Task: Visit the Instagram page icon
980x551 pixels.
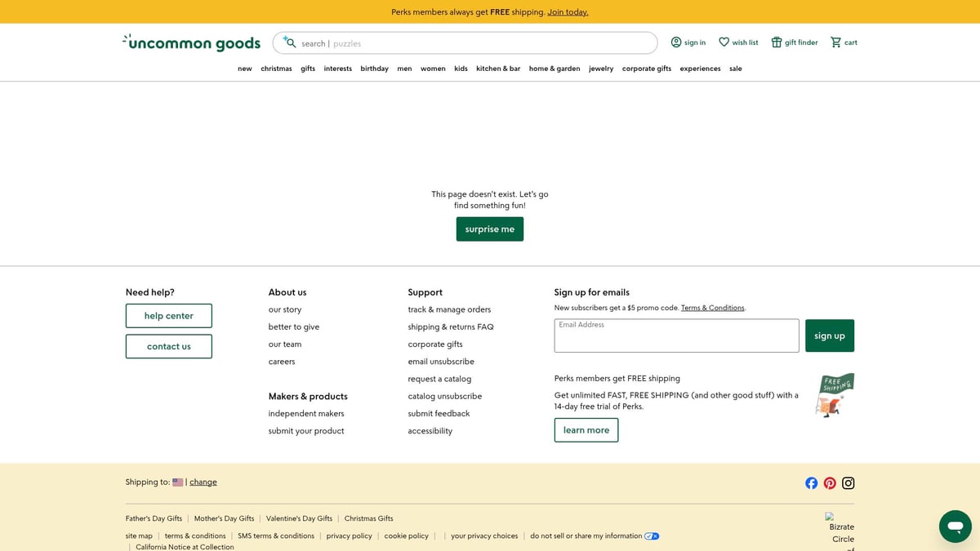Action: pos(849,483)
